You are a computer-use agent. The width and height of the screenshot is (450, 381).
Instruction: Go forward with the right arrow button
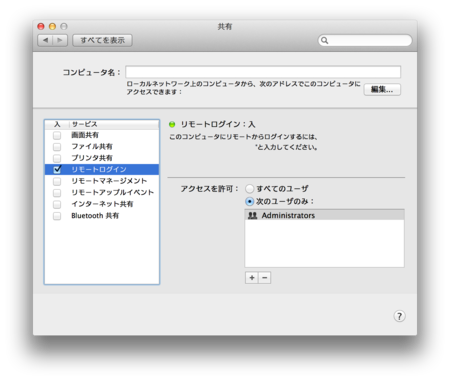(60, 40)
